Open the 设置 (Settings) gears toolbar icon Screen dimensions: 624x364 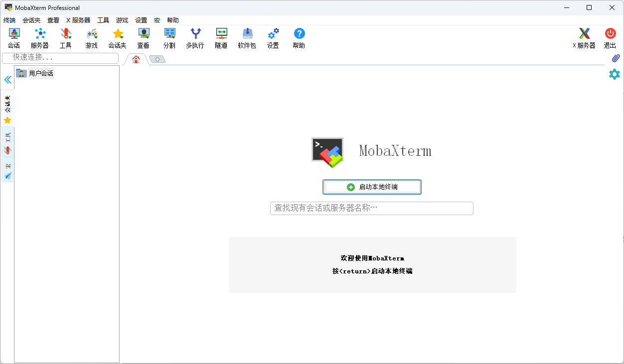pos(273,38)
